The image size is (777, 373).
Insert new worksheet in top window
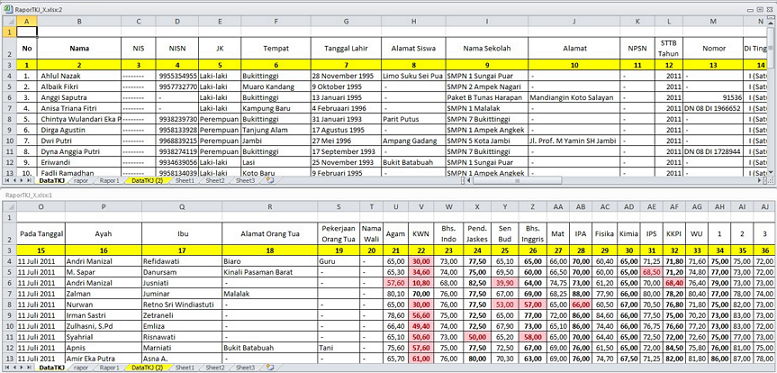click(270, 181)
